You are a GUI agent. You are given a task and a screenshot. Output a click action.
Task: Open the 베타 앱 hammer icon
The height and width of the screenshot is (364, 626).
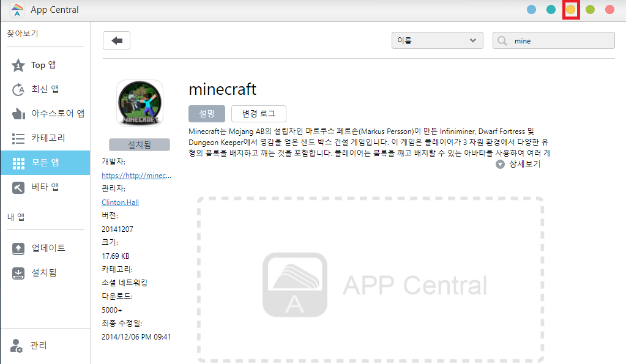pyautogui.click(x=18, y=188)
